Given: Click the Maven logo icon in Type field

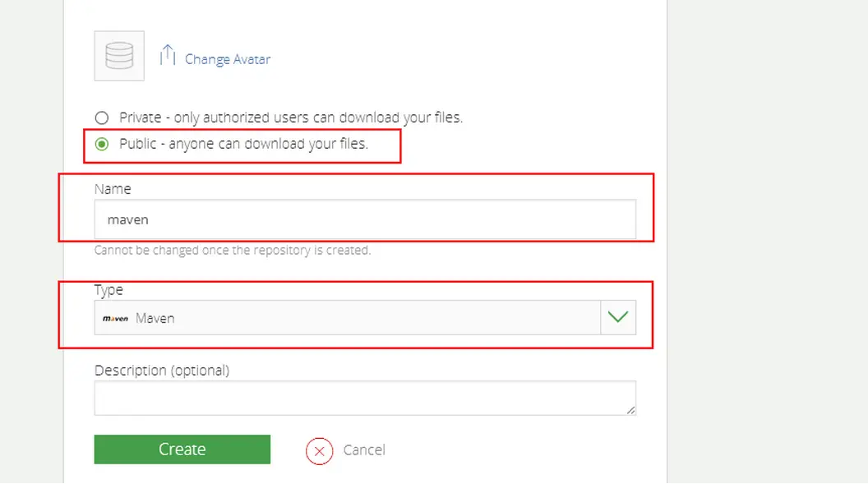Looking at the screenshot, I should [x=115, y=318].
